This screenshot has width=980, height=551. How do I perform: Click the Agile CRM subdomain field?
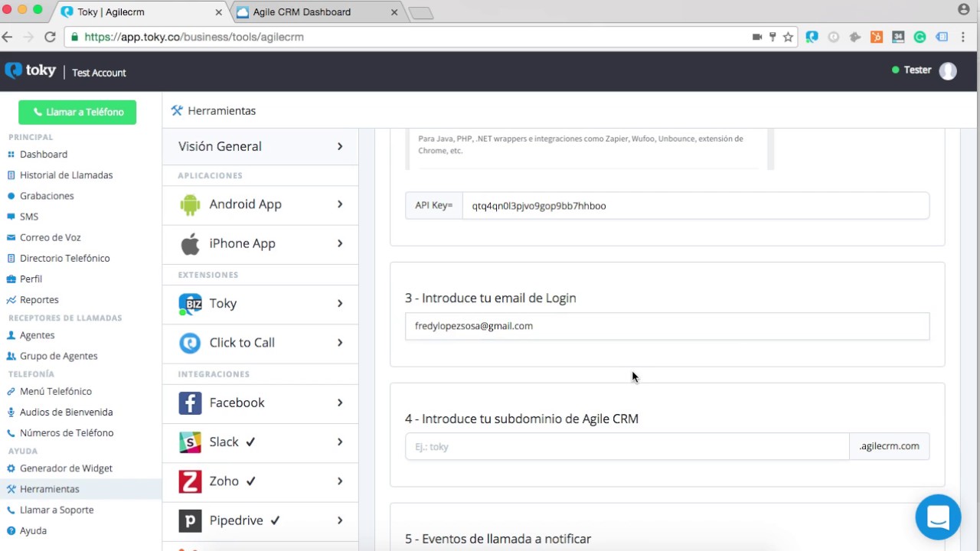tap(627, 446)
